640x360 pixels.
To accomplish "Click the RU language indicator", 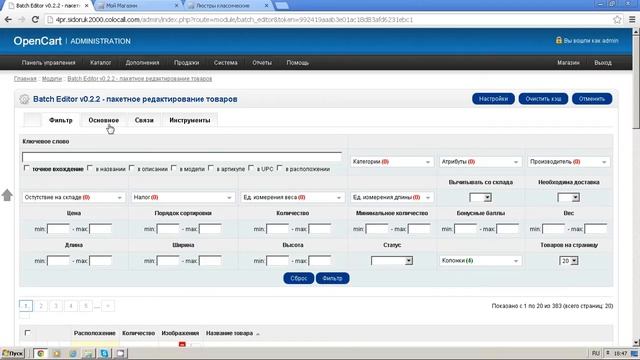I will coord(596,353).
